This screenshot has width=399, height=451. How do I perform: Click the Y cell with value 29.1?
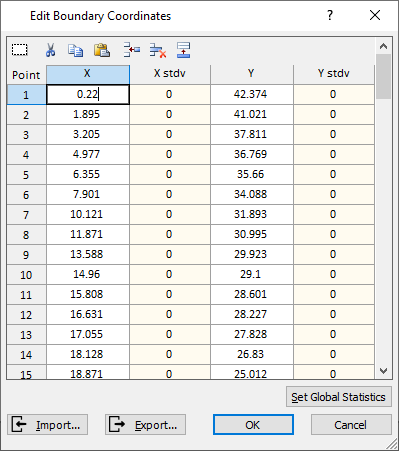[252, 274]
